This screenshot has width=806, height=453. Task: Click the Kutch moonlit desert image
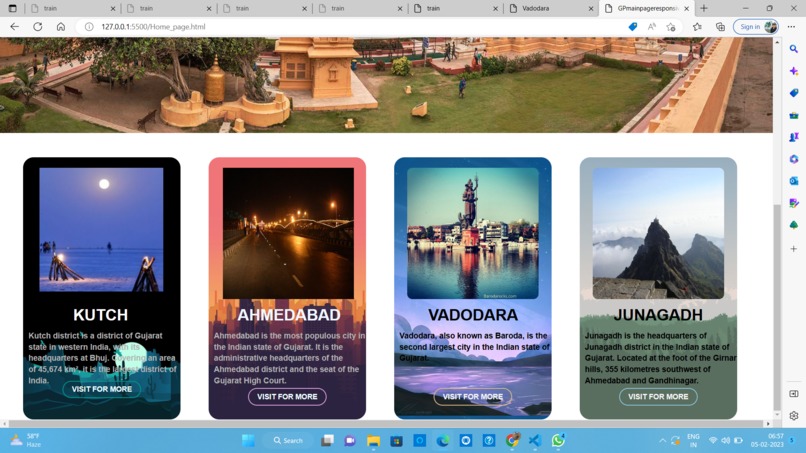pyautogui.click(x=101, y=230)
